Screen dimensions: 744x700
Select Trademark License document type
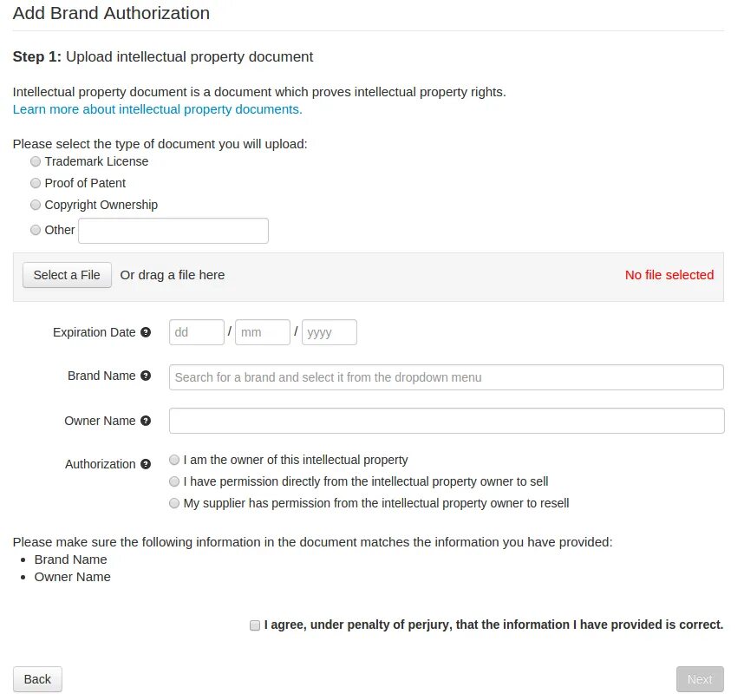[x=36, y=161]
